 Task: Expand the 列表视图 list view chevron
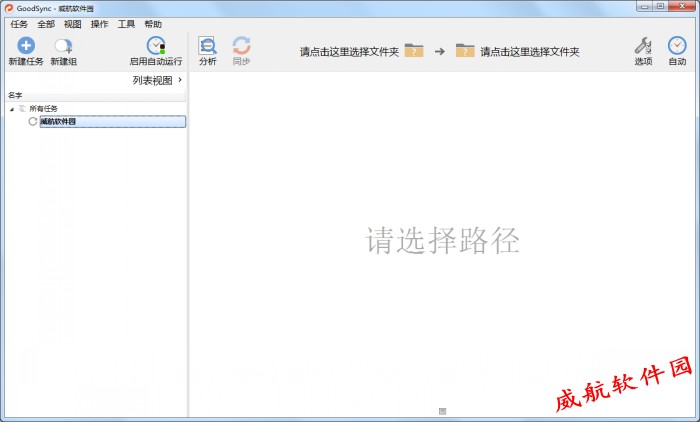[x=180, y=80]
